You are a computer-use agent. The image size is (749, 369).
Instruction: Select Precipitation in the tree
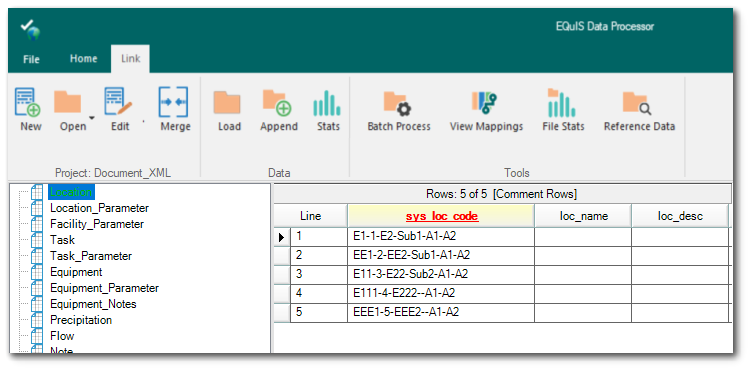(81, 320)
